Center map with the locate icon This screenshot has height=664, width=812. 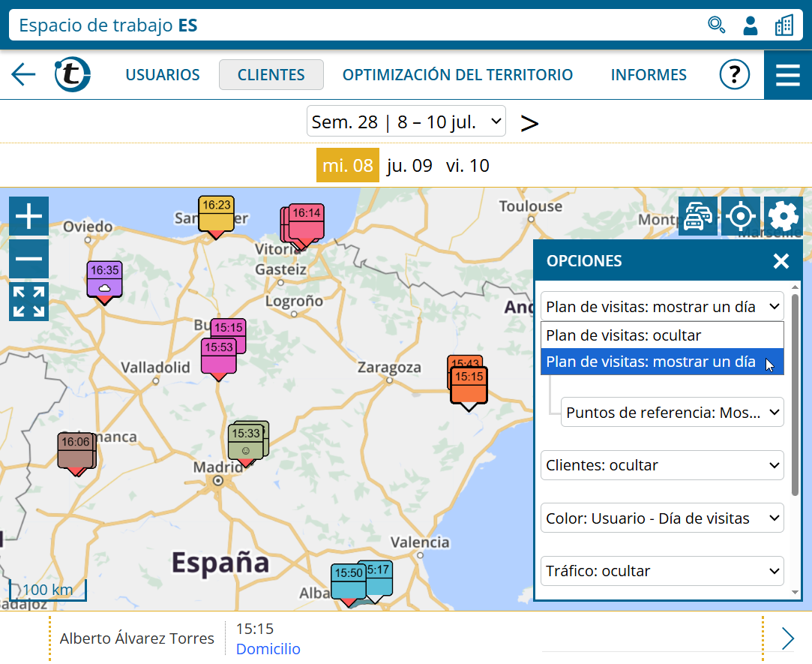741,216
